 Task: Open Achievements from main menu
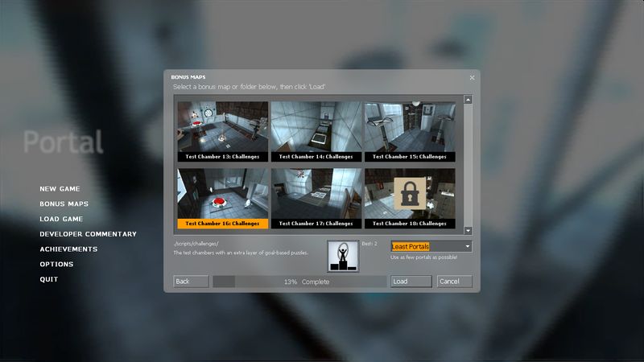tap(68, 249)
